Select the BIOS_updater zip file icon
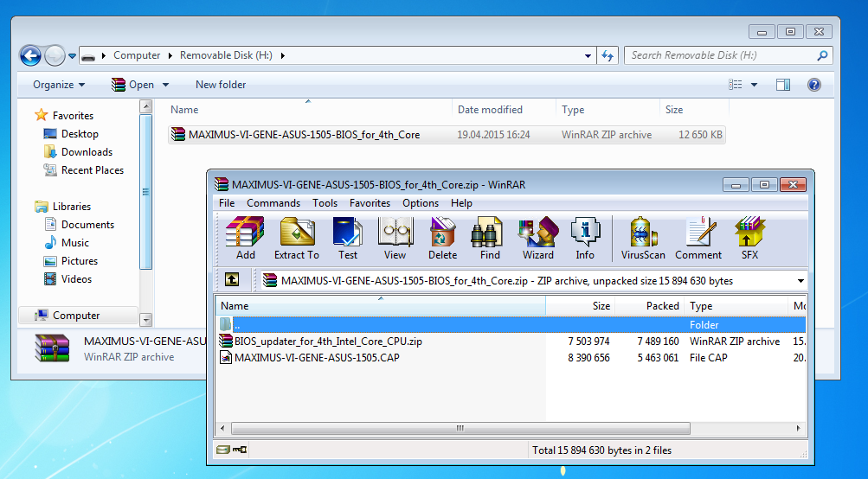Viewport: 868px width, 479px height. [226, 342]
